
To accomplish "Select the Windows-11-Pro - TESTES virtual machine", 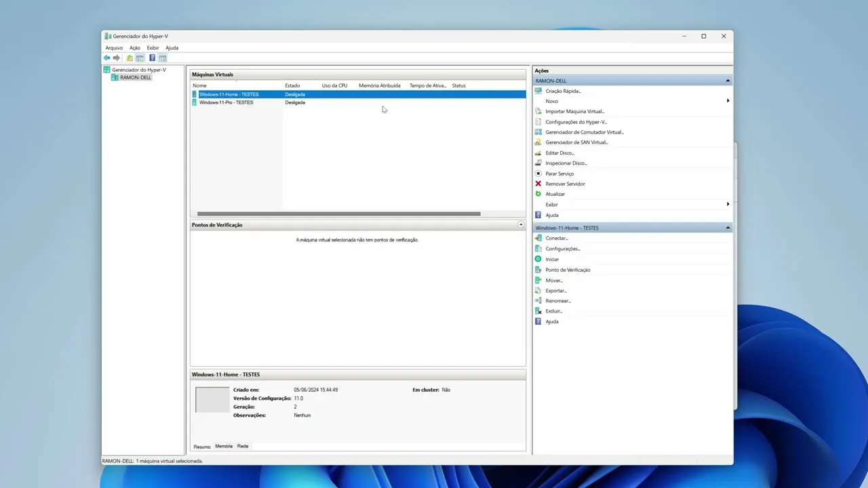I will click(226, 102).
